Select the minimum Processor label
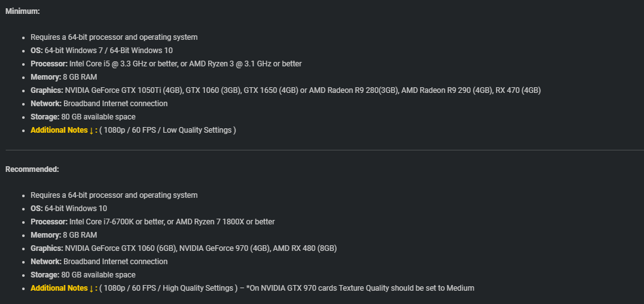 (49, 64)
